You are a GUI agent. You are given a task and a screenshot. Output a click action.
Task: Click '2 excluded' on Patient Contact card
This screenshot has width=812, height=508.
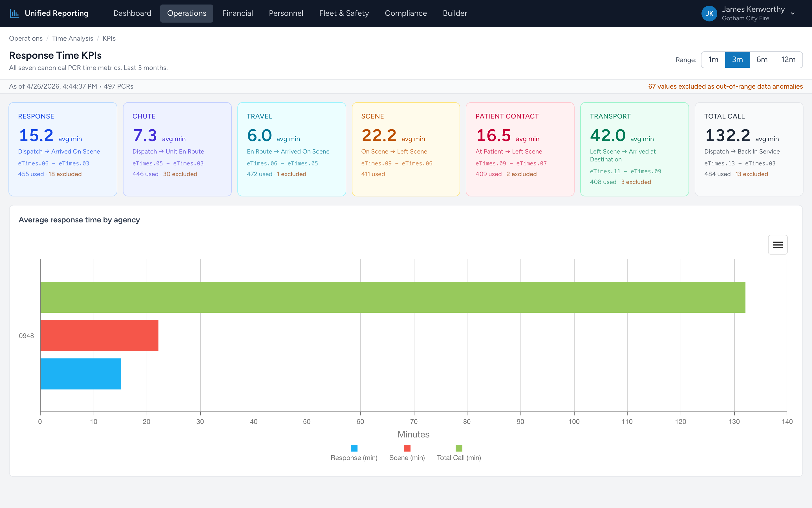point(521,174)
